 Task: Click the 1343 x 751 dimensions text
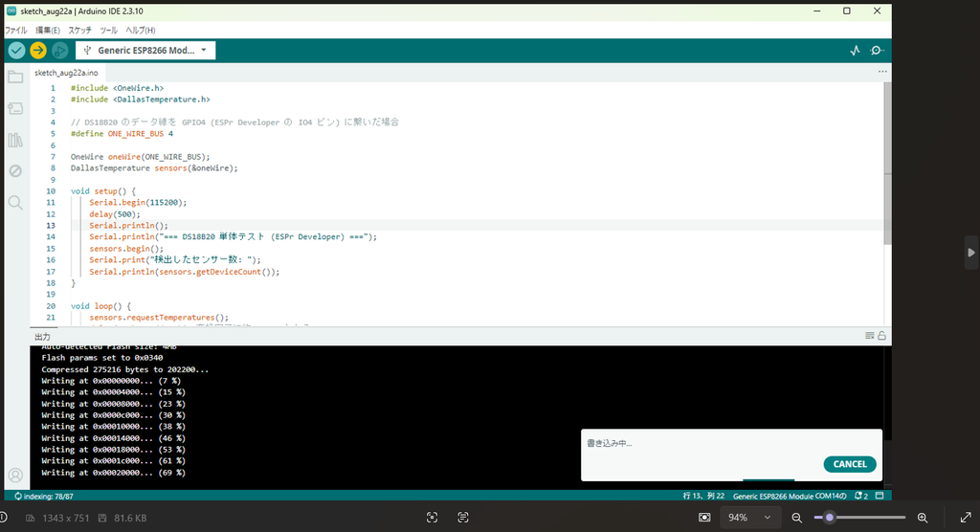[66, 519]
